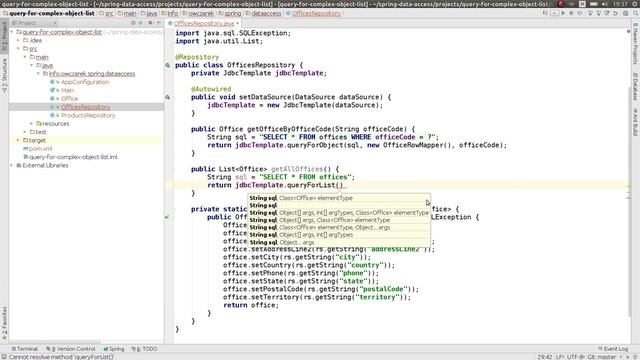This screenshot has height=360, width=640.
Task: Open the Spring tool window
Action: pyautogui.click(x=114, y=349)
